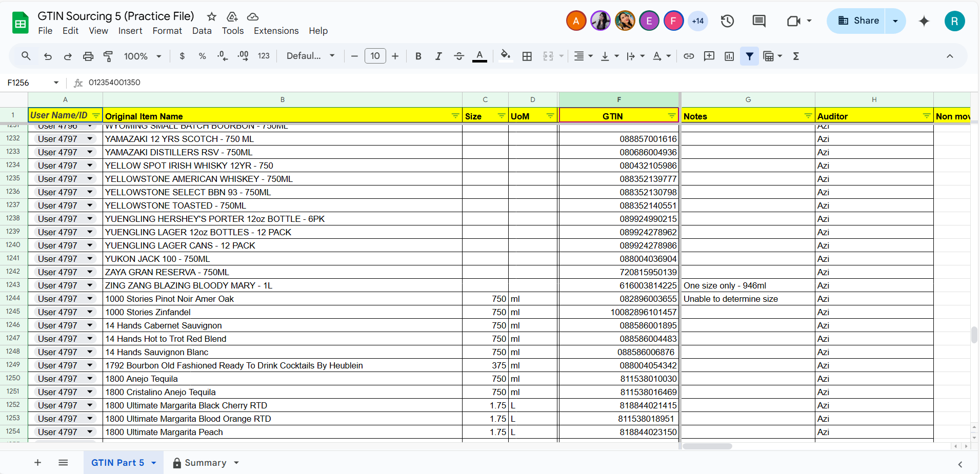The image size is (980, 474).
Task: Open the Google Sheets home icon
Action: 21,23
